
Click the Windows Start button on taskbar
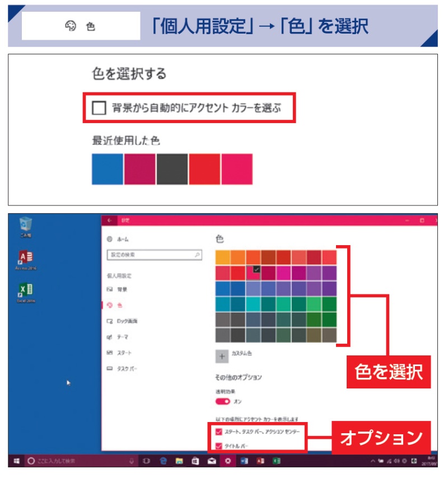tap(16, 461)
